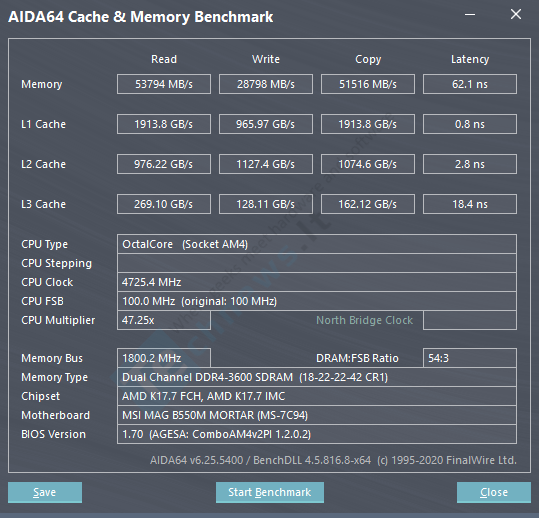Click the CPU Type field showing OctalCore
The height and width of the screenshot is (518, 539).
317,244
